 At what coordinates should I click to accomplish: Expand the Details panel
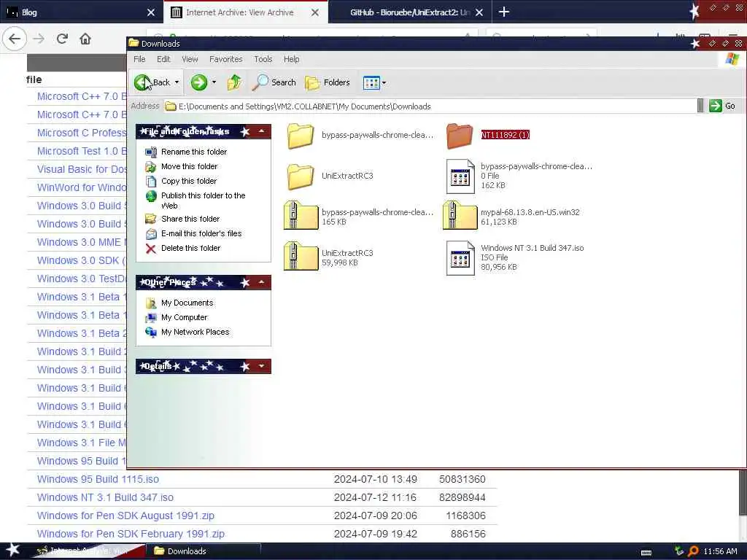[262, 366]
